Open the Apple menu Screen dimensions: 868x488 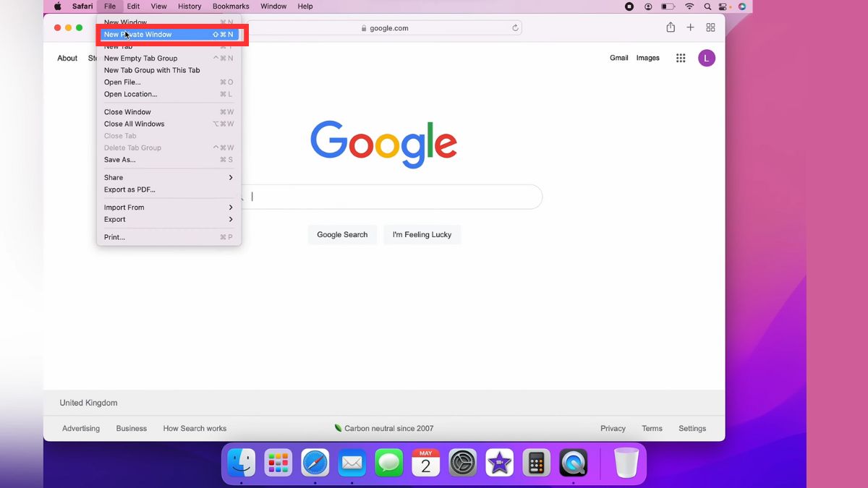point(58,7)
